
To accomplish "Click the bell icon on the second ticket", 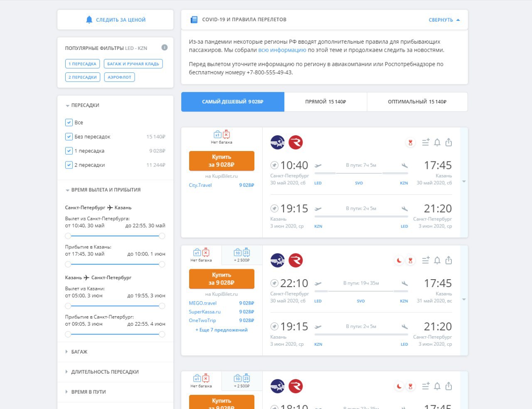I will click(x=437, y=260).
